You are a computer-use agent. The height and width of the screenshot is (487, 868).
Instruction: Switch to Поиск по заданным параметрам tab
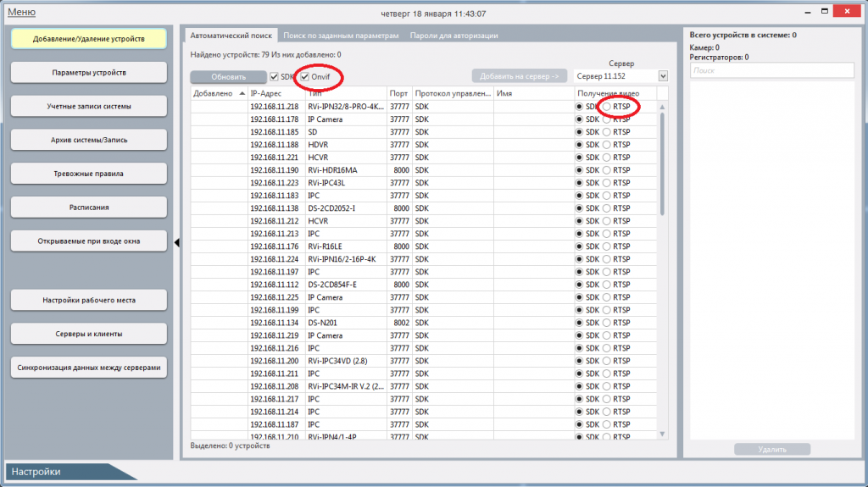tap(340, 36)
